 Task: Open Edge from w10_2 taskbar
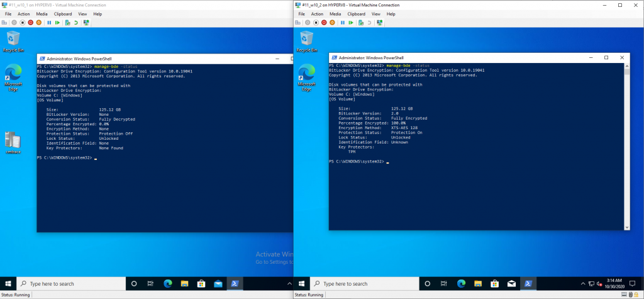pos(461,284)
